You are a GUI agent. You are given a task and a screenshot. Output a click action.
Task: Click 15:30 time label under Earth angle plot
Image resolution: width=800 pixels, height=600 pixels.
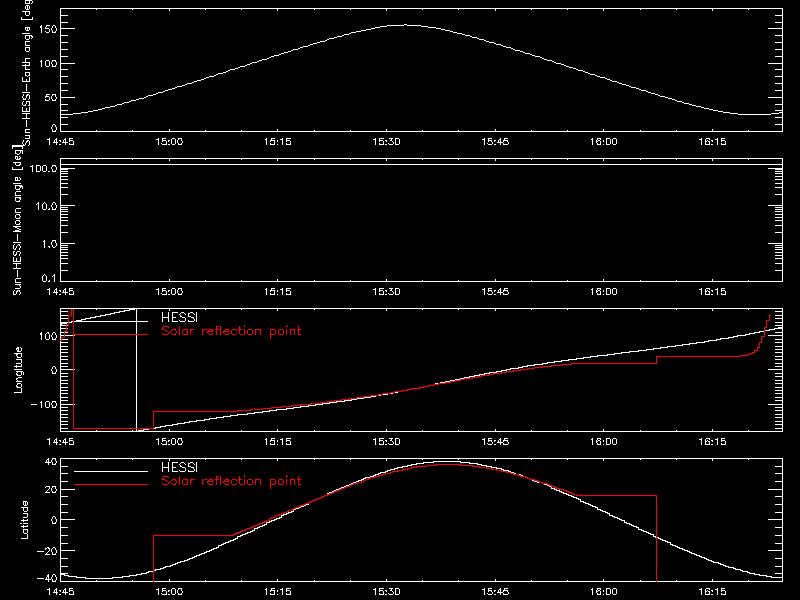click(386, 142)
